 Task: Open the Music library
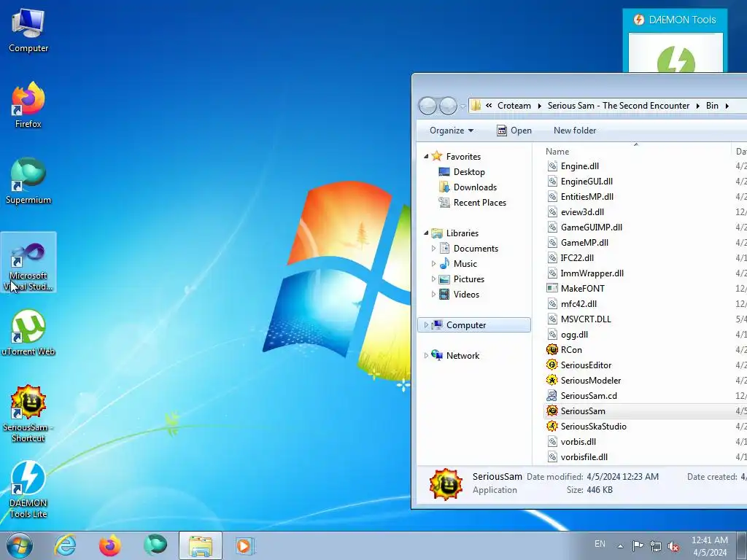[x=465, y=264]
